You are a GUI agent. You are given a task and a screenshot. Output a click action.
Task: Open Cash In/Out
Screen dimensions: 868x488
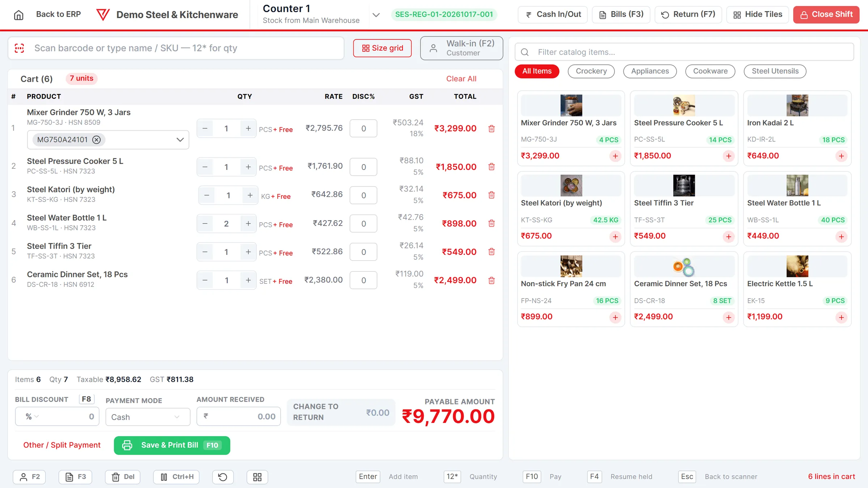pos(553,14)
